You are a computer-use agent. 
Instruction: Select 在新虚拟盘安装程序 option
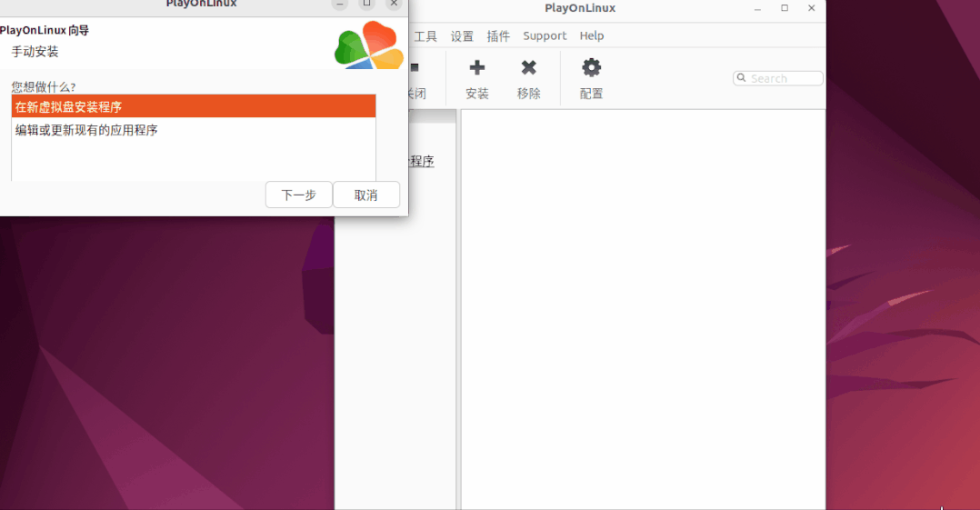click(x=194, y=107)
